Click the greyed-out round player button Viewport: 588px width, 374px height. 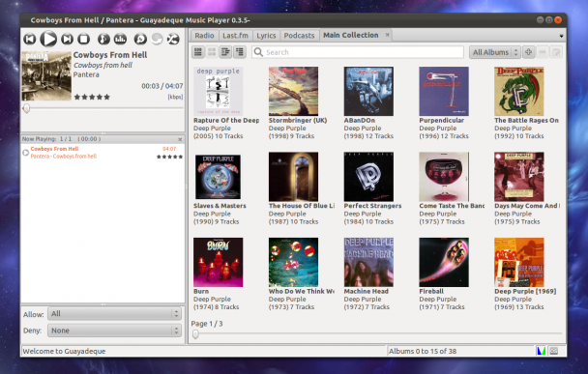click(157, 39)
